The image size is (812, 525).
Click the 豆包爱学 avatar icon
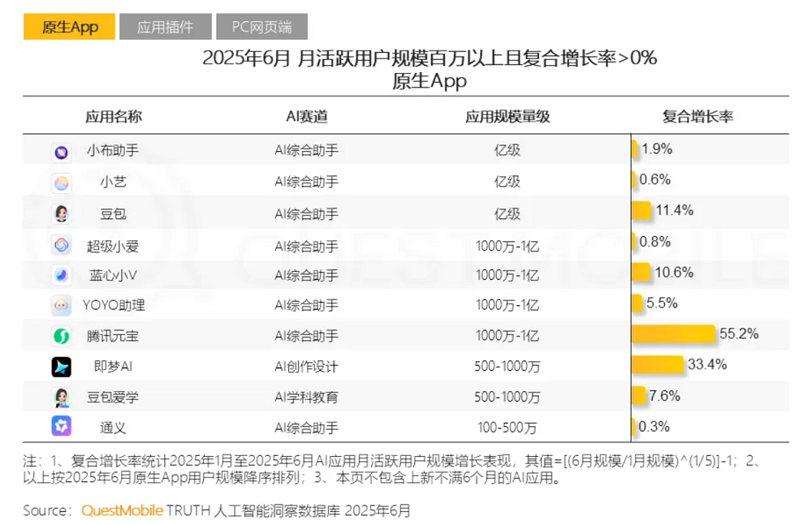62,397
